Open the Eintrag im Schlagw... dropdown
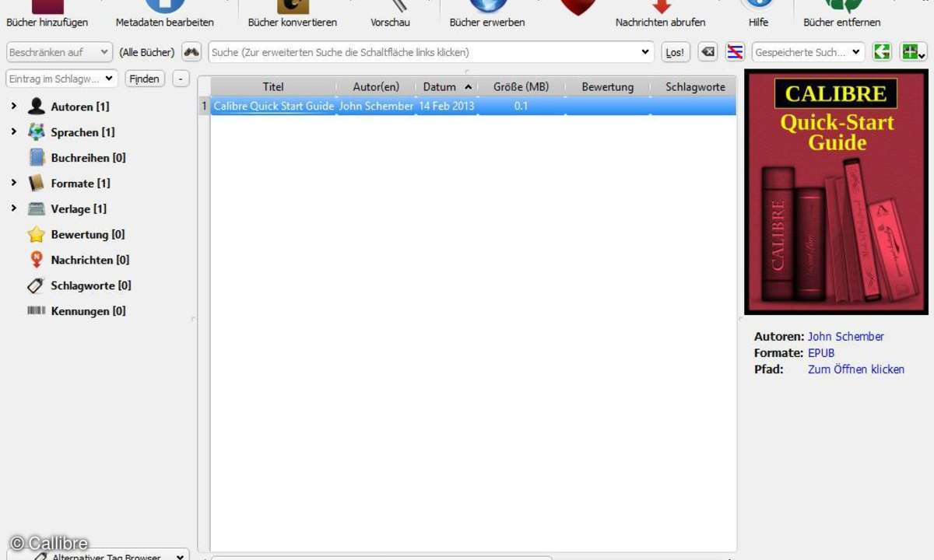 (61, 79)
